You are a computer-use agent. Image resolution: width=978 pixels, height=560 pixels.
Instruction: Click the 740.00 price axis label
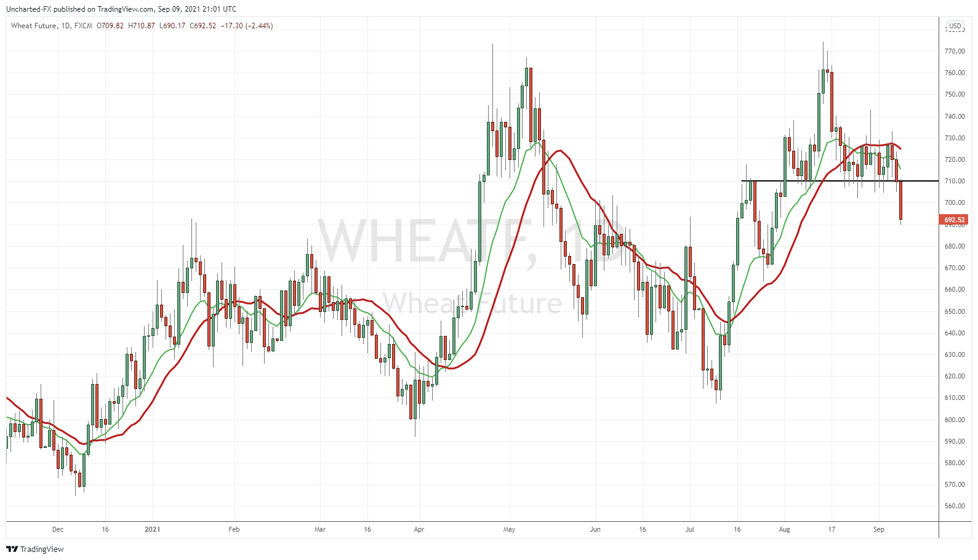955,116
